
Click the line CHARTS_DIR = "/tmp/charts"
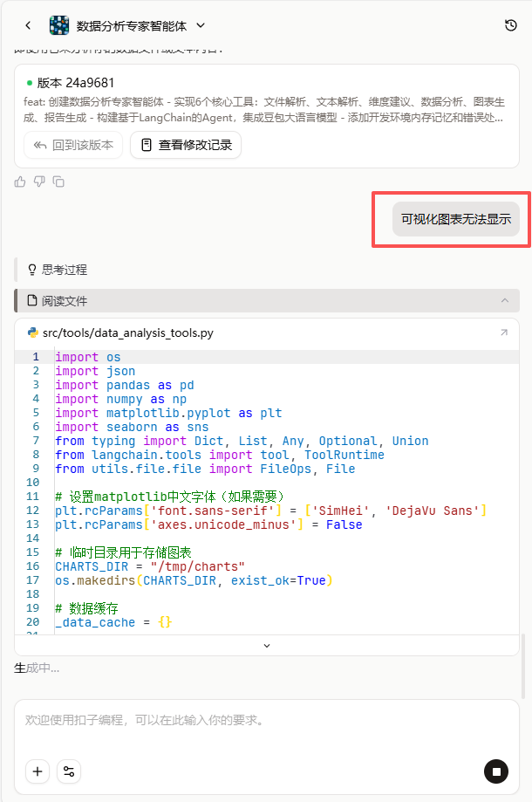(x=150, y=566)
